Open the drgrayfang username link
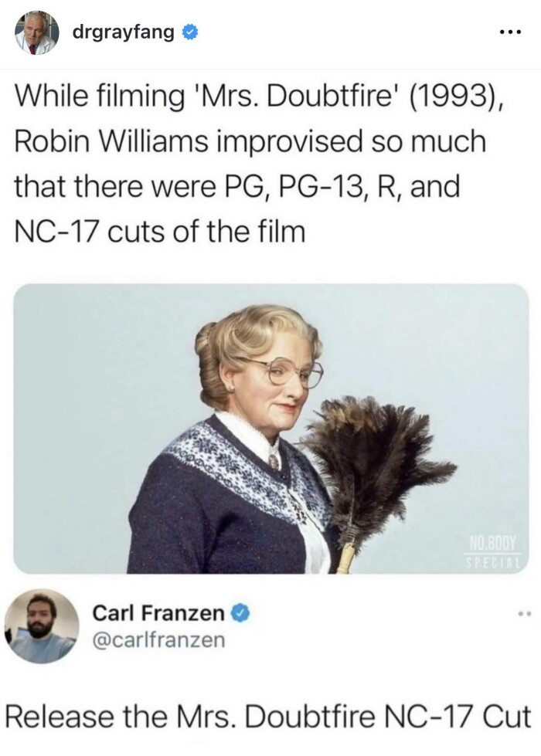The height and width of the screenshot is (756, 541). pos(123,32)
